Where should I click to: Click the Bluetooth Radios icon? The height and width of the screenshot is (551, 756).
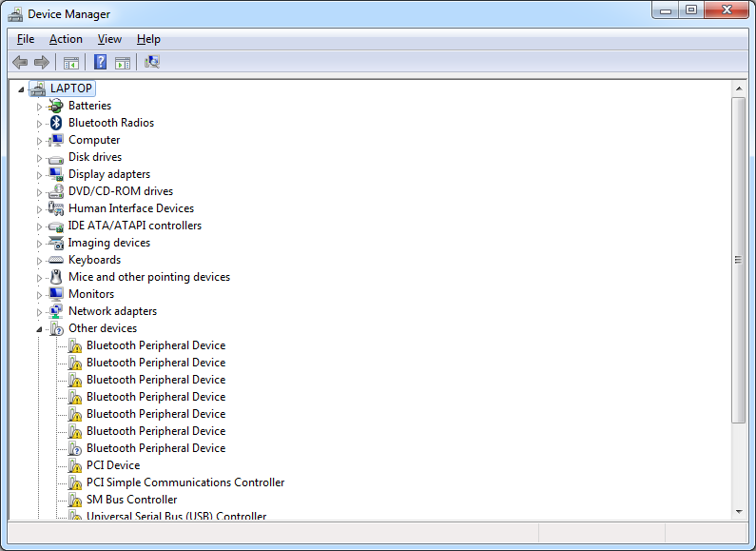(56, 123)
